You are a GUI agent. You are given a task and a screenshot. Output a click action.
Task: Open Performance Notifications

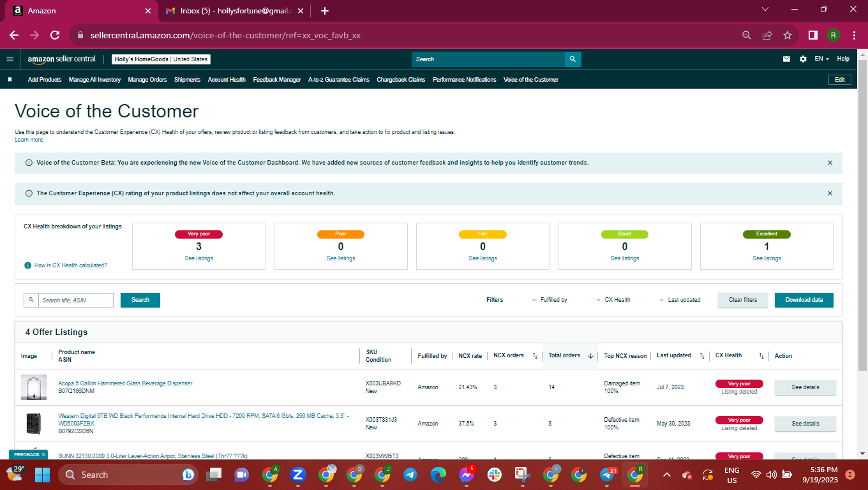click(x=465, y=80)
